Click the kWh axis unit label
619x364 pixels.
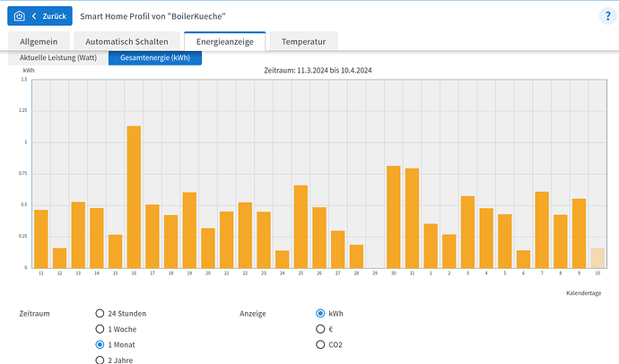point(29,71)
